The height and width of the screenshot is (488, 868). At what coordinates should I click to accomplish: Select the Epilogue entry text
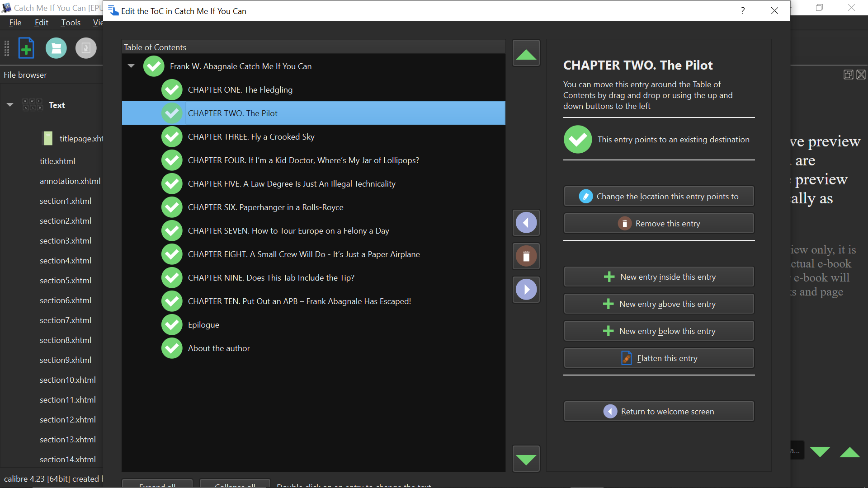point(203,324)
